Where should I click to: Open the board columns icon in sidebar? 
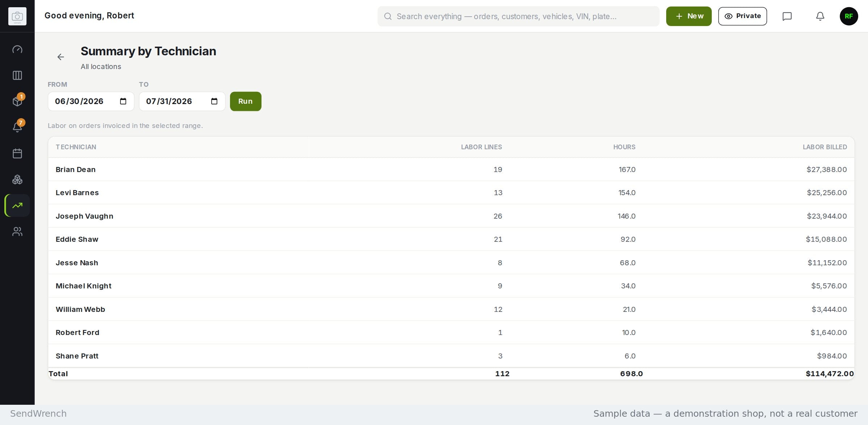click(x=17, y=76)
